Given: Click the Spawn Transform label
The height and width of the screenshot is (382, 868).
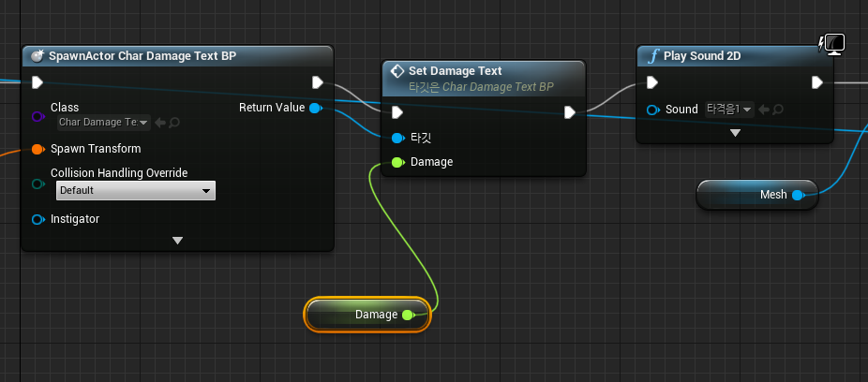Looking at the screenshot, I should [96, 149].
